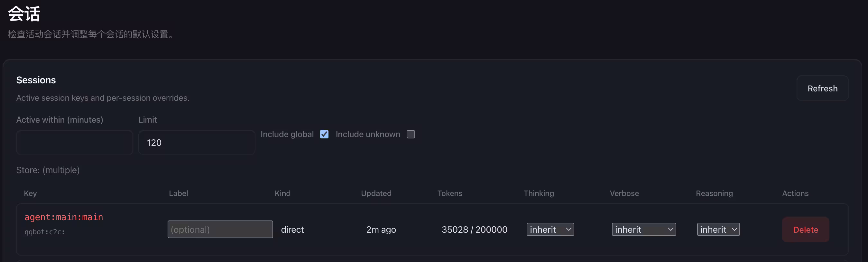868x262 pixels.
Task: Open the agent:main:main session key
Action: click(x=64, y=217)
